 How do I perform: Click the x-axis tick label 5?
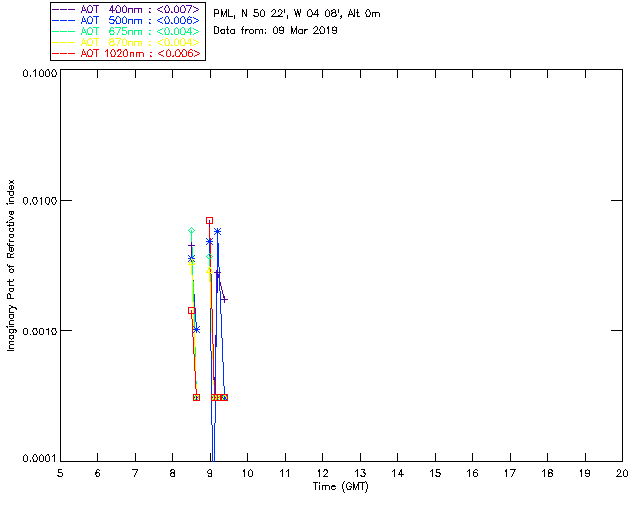click(x=60, y=473)
